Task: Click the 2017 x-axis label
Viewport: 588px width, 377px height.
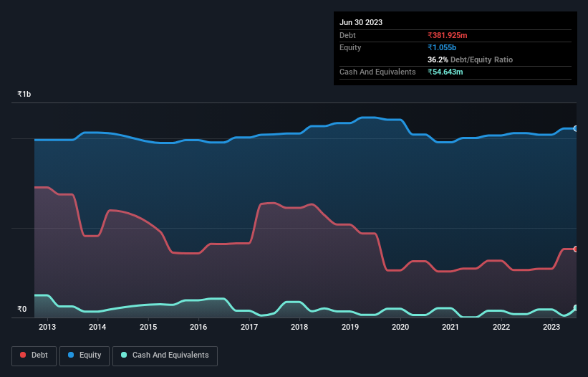Action: coord(249,327)
